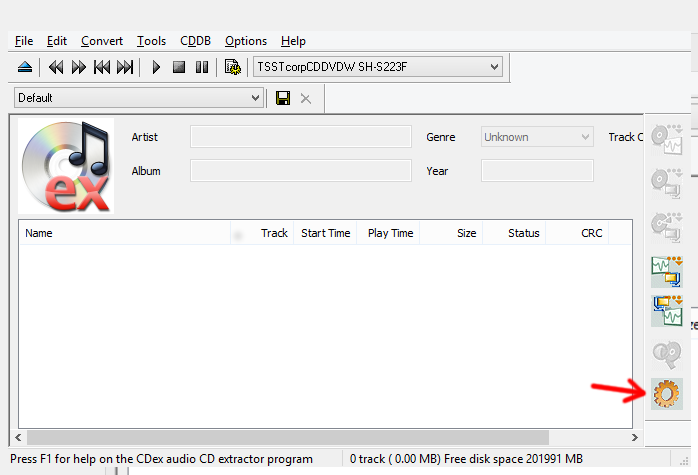
Task: Click the Play Time column header
Action: coord(390,233)
